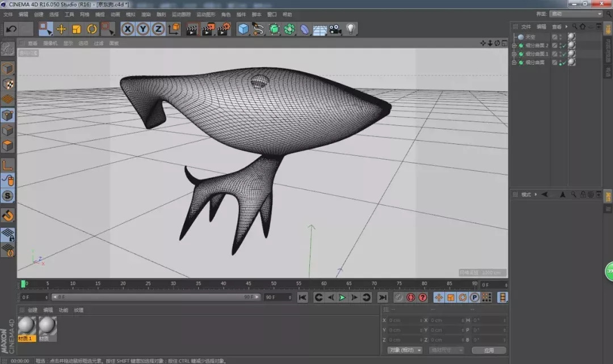Toggle Y axis lock
This screenshot has height=364, width=613.
[x=143, y=29]
